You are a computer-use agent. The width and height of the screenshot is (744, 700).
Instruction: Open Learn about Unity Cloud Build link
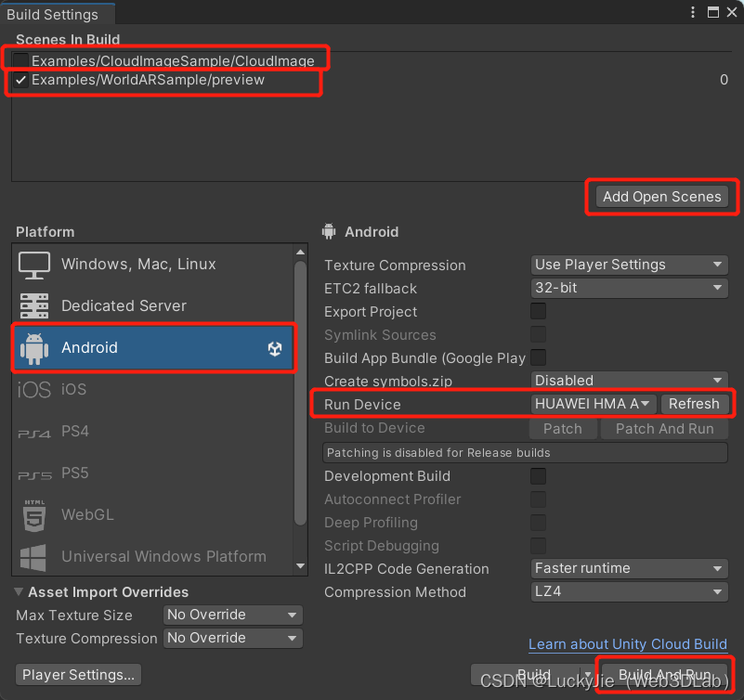628,644
